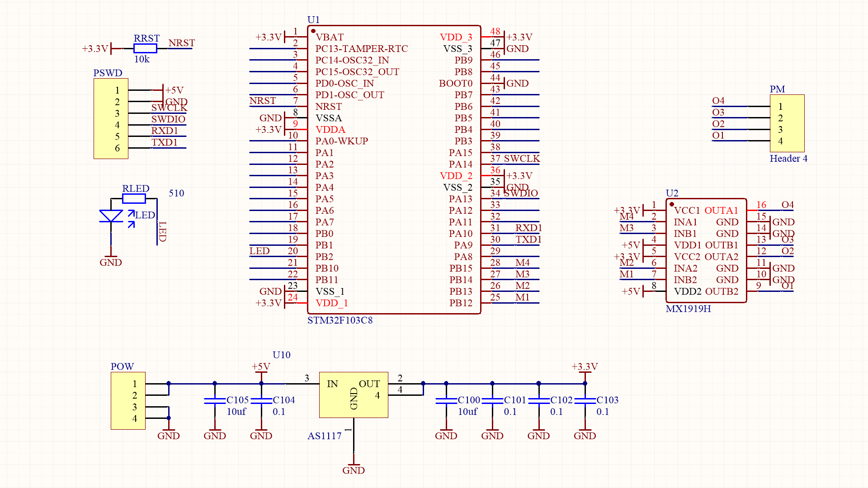868x488 pixels.
Task: Select the BOOT0 pin label on U1
Action: (x=456, y=83)
